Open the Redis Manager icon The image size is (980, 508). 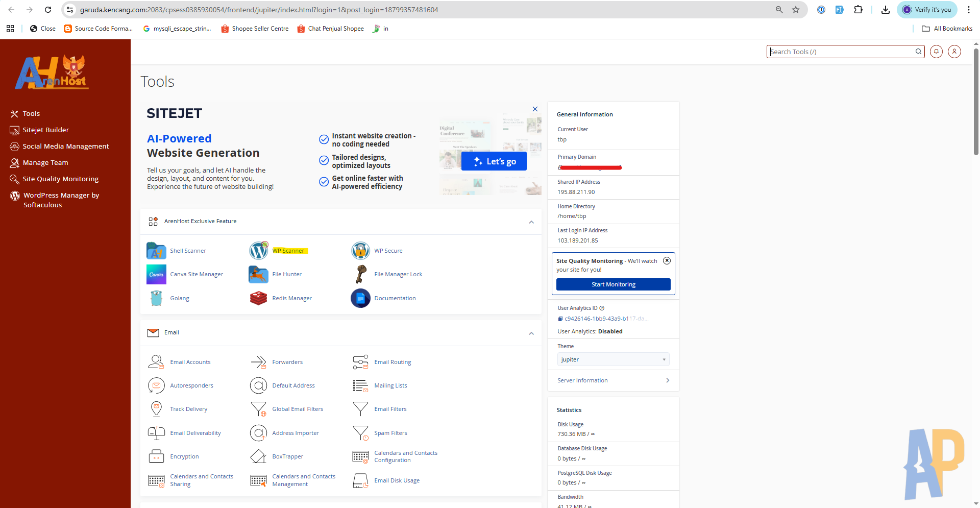click(x=258, y=298)
